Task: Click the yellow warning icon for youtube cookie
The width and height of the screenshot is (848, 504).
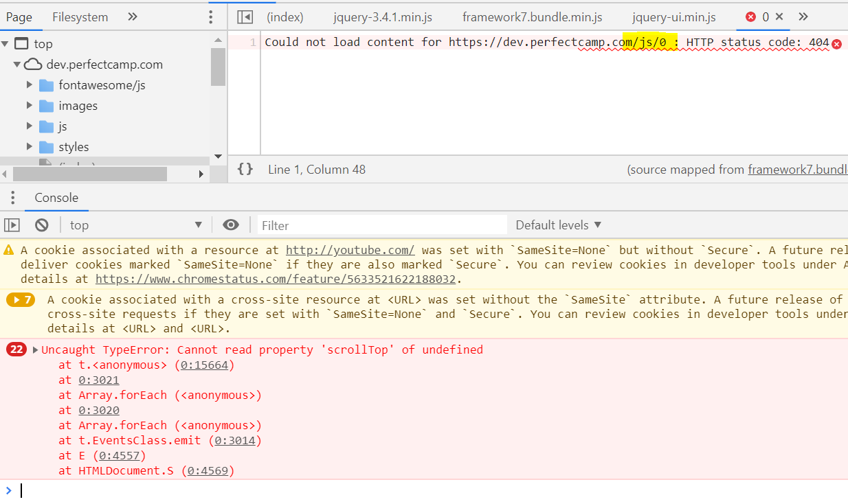Action: [9, 251]
